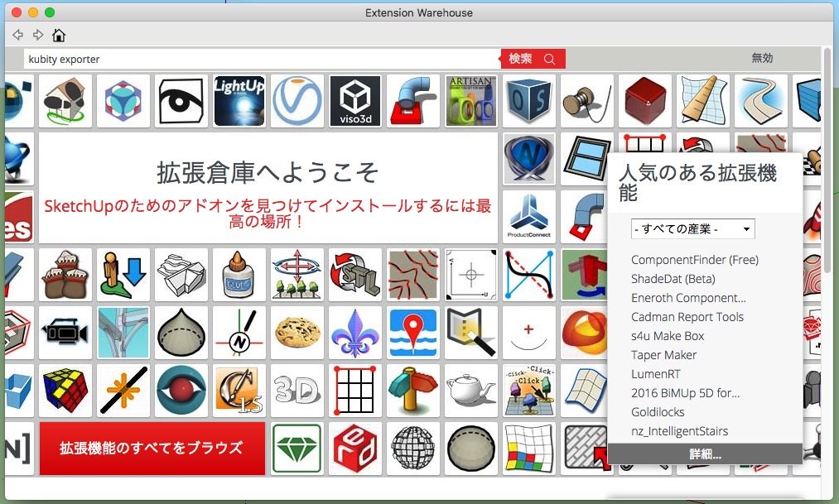Open the Artisan extension icon
839x504 pixels.
click(471, 101)
